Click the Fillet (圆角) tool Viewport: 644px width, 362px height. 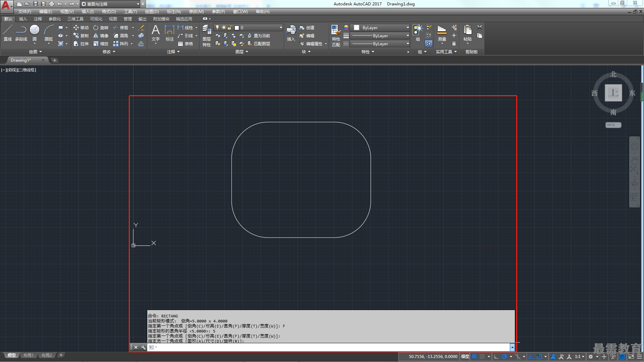[121, 36]
